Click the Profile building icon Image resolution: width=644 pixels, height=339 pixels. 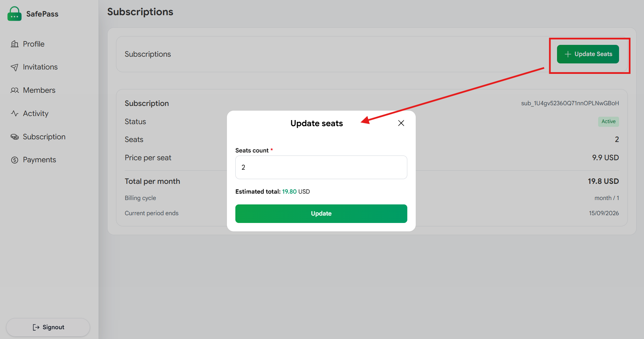pos(14,44)
